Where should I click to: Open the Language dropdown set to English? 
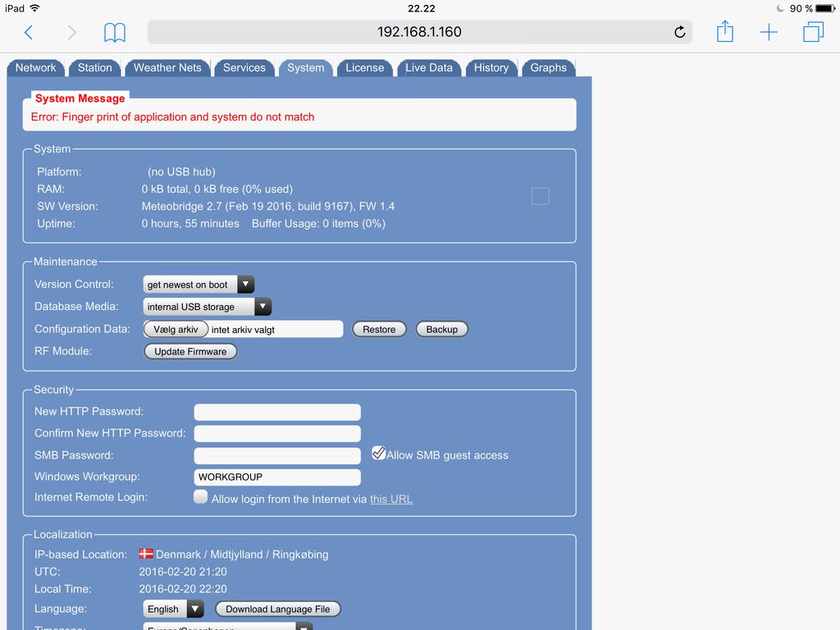click(x=173, y=609)
